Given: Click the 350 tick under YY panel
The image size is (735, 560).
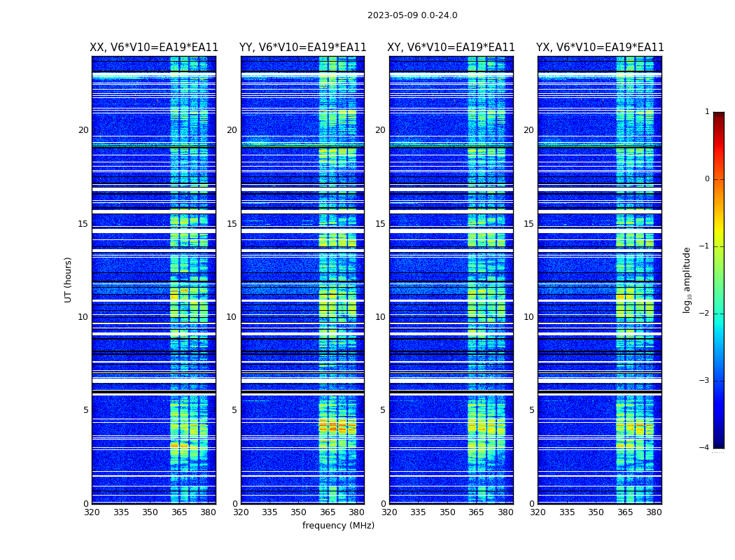Looking at the screenshot, I should [299, 512].
